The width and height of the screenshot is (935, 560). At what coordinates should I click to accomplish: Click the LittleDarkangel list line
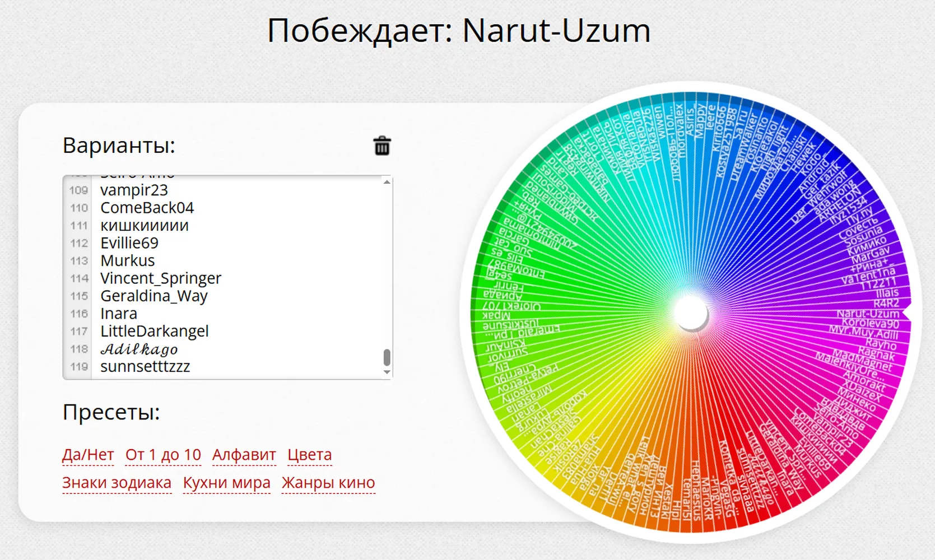tap(155, 332)
